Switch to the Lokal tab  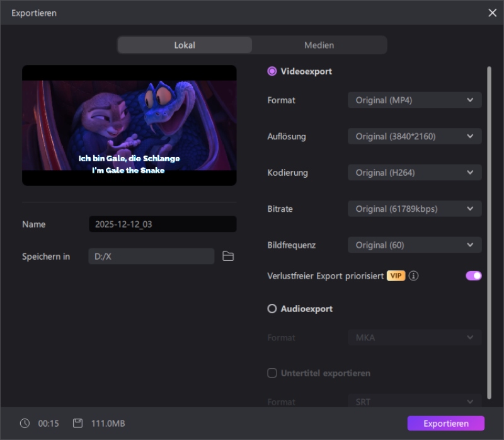[x=185, y=45]
